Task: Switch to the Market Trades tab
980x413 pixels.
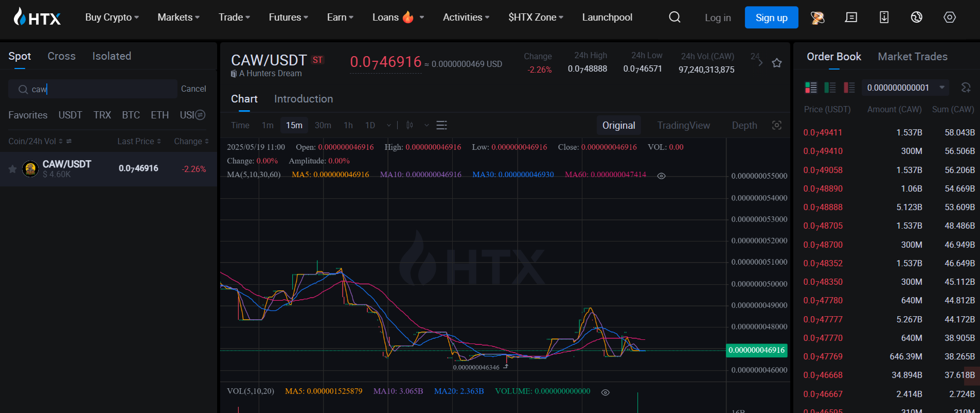Action: (912, 57)
